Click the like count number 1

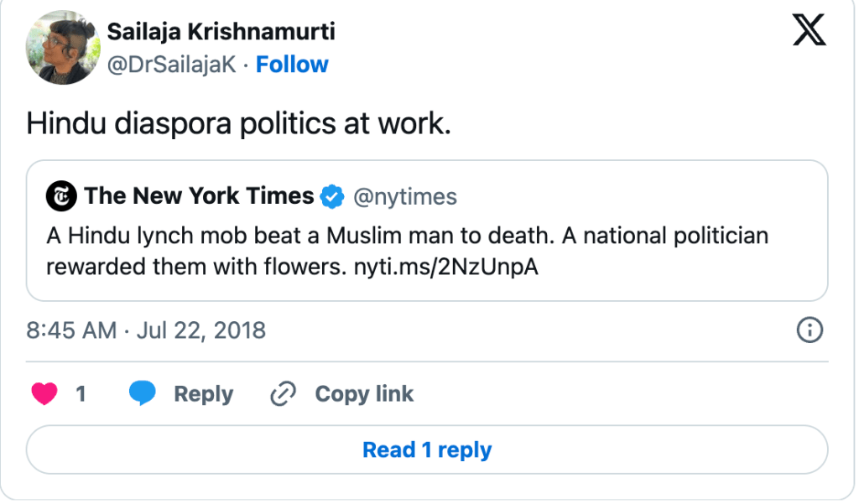point(81,393)
